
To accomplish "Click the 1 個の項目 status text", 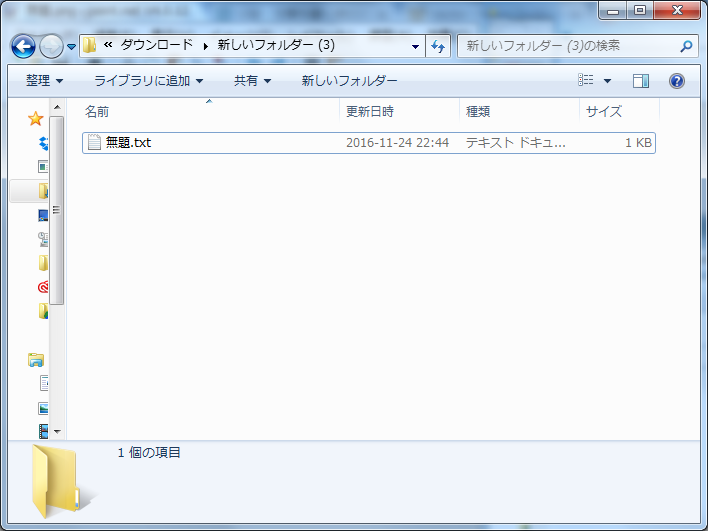I will [x=149, y=452].
